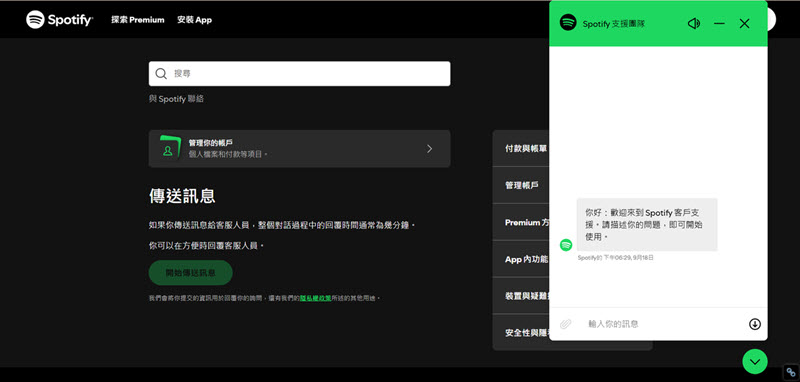
Task: Click the paperclip attachment icon
Action: point(566,324)
